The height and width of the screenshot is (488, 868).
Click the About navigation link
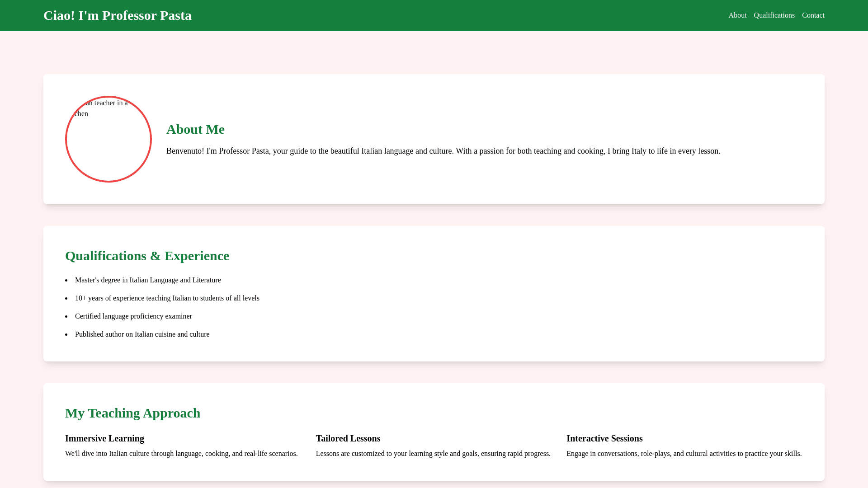point(737,15)
